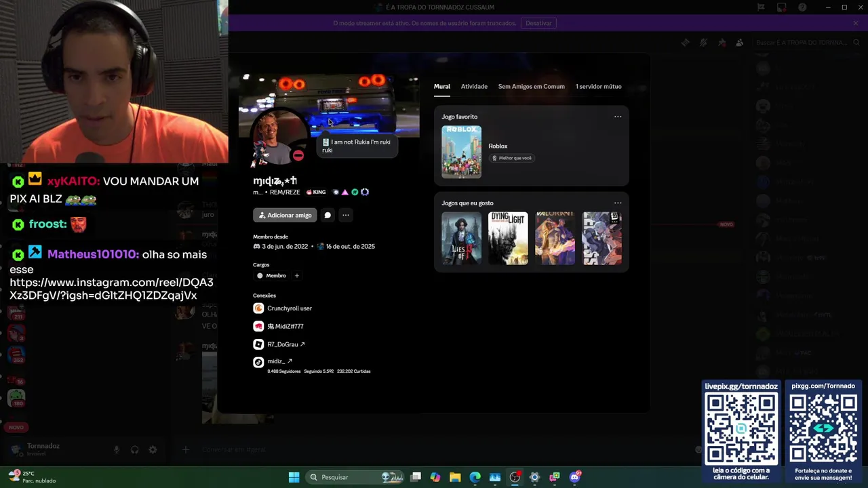
Task: Click the MidiZ#777 Riot connection icon
Action: [x=258, y=326]
